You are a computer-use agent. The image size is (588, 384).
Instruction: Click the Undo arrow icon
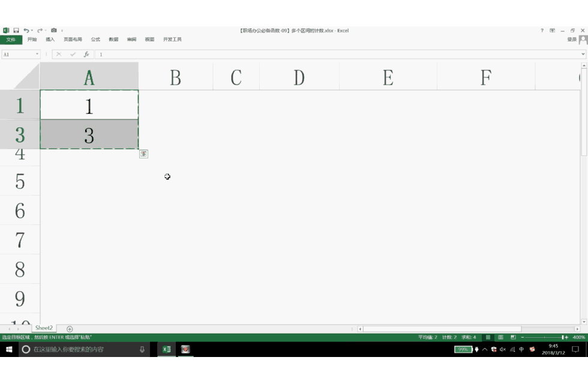coord(26,31)
